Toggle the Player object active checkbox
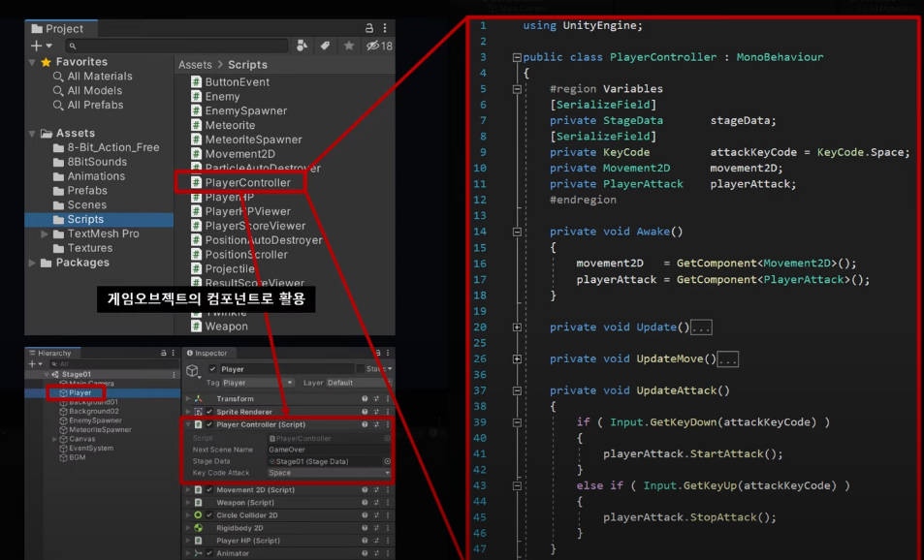This screenshot has height=560, width=924. tap(212, 369)
